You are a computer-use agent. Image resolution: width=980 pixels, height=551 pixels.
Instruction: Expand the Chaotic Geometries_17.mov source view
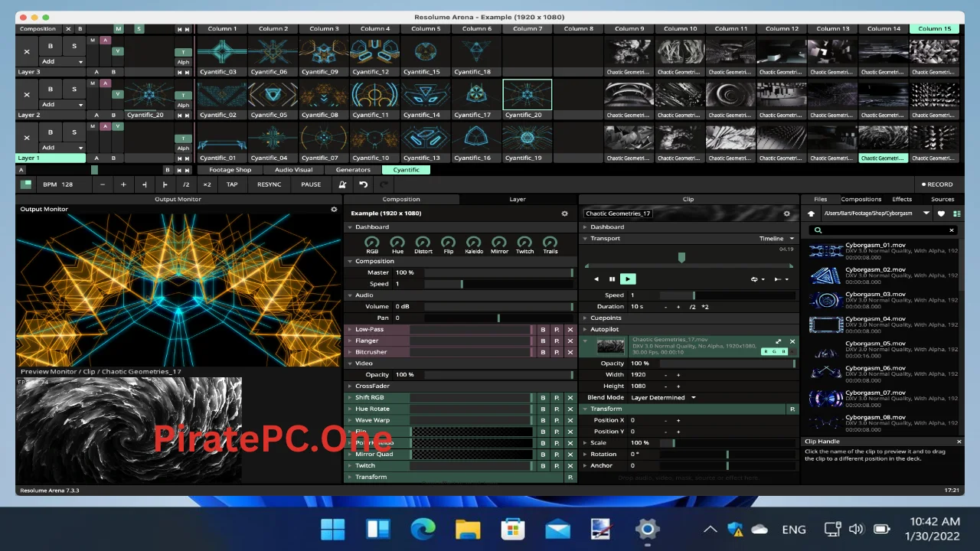point(779,341)
